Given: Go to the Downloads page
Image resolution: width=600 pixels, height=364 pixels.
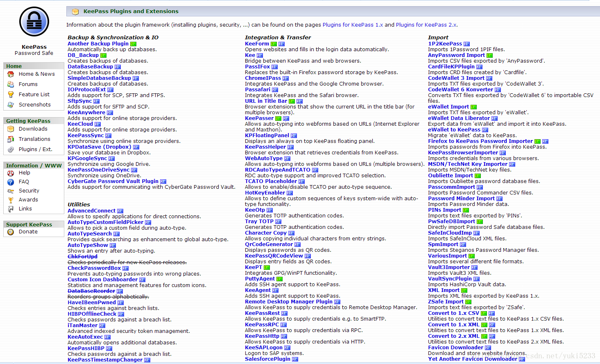Looking at the screenshot, I should pyautogui.click(x=33, y=129).
